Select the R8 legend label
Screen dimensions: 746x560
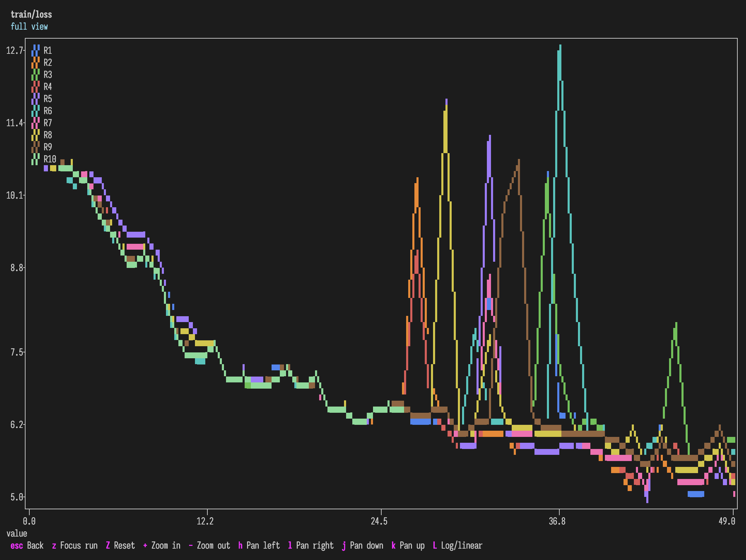[x=48, y=135]
